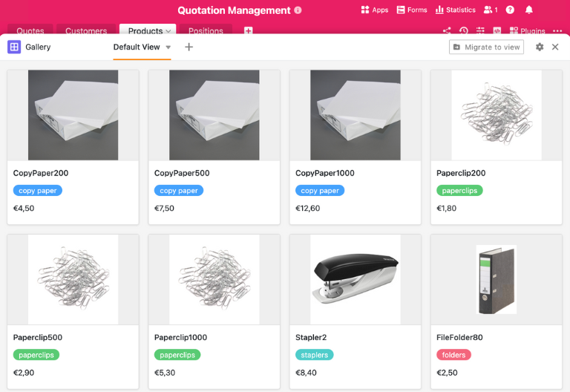Image resolution: width=570 pixels, height=392 pixels.
Task: Open gallery plugin settings gear
Action: (x=540, y=47)
